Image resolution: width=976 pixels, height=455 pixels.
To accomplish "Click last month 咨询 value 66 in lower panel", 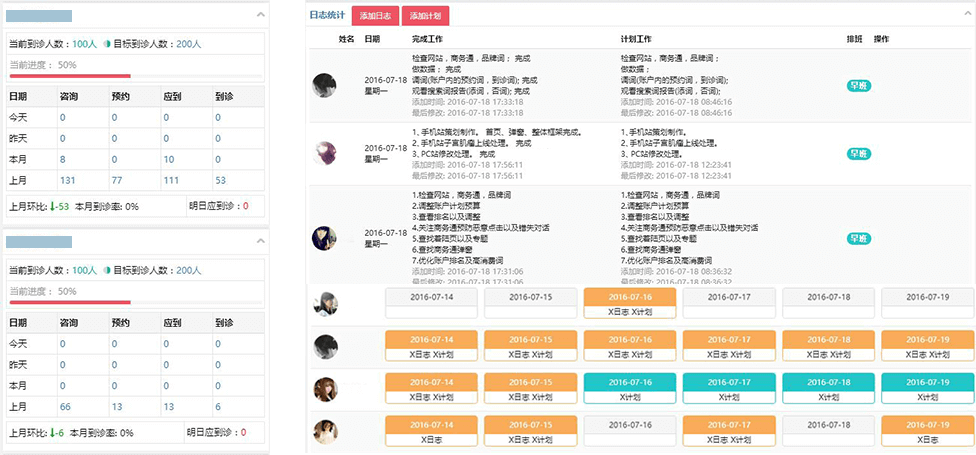I will (65, 406).
